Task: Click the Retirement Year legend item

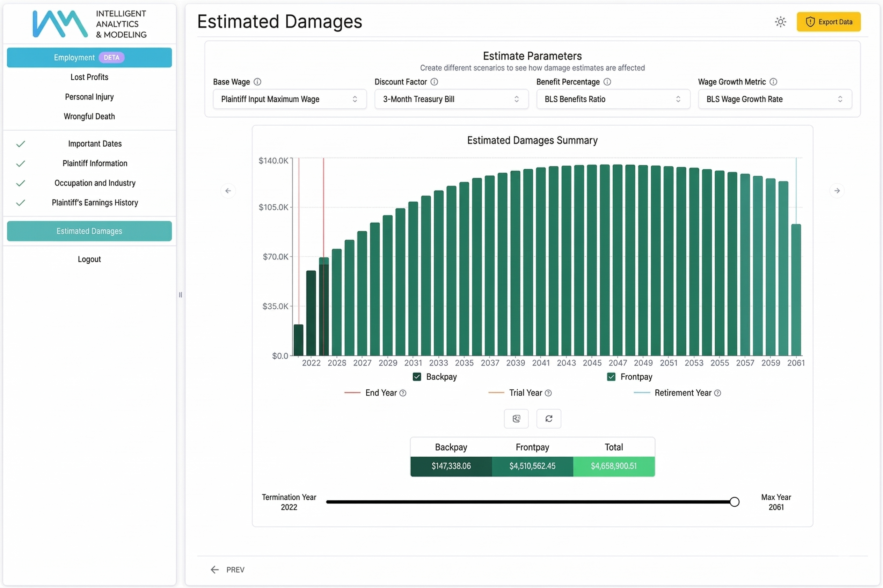Action: pyautogui.click(x=677, y=393)
